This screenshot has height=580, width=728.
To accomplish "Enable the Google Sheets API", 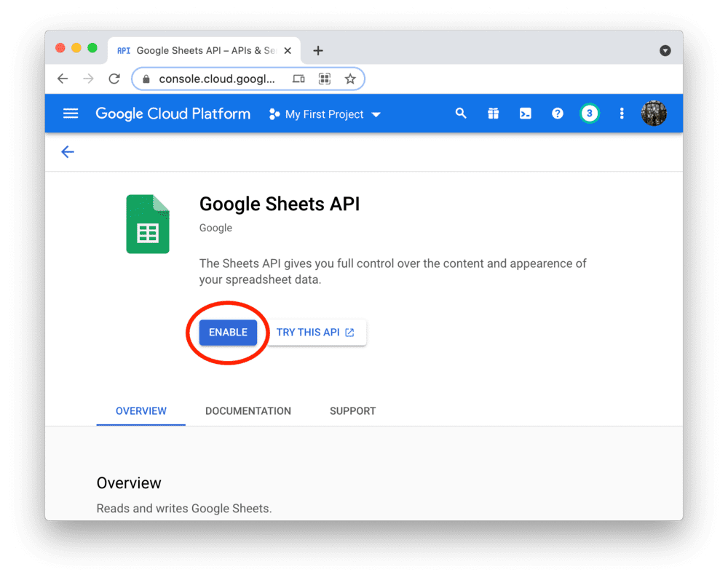I will pos(228,332).
